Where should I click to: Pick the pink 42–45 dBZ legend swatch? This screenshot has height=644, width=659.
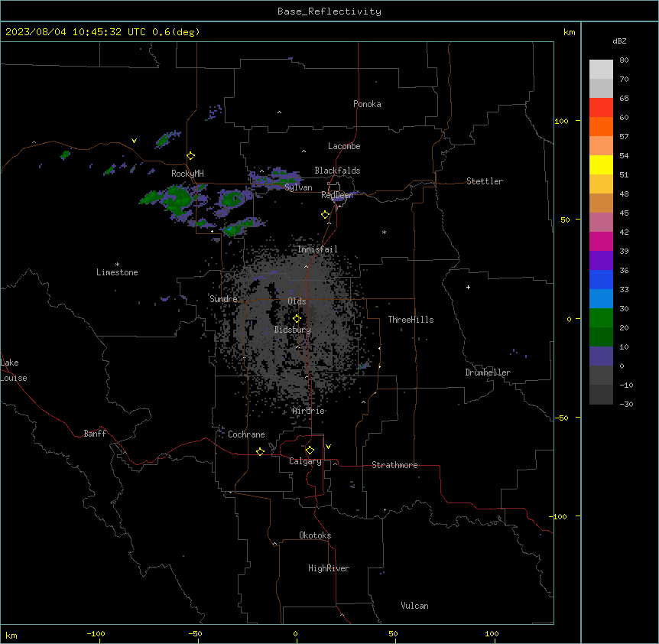[601, 223]
